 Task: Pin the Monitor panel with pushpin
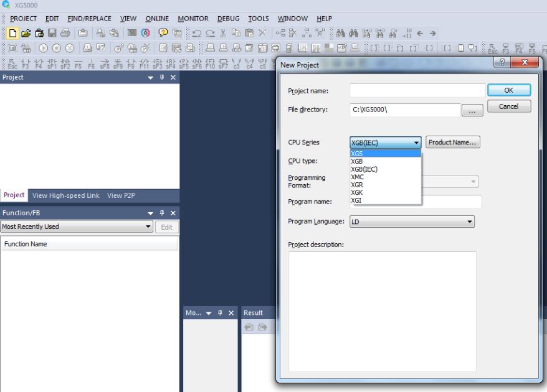tap(220, 313)
